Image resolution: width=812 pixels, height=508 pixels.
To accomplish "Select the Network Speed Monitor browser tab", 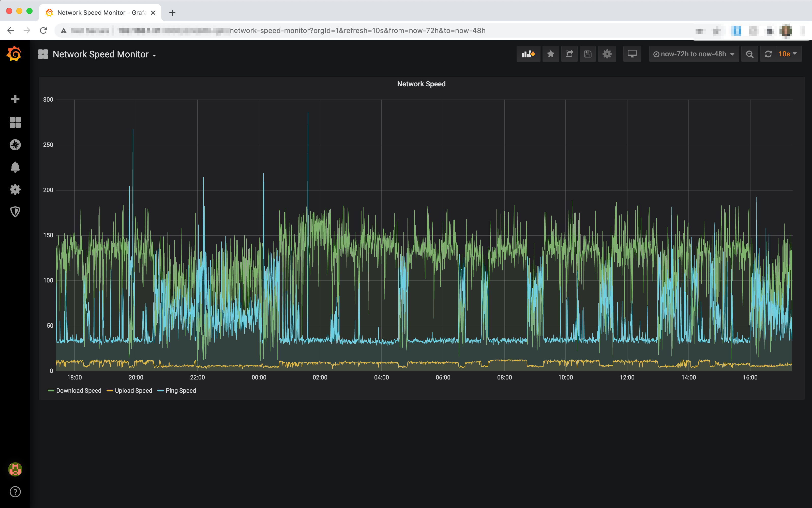I will [x=100, y=13].
